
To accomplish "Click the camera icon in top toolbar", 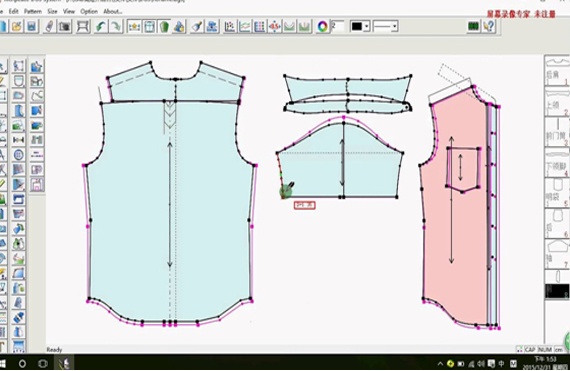I will (x=65, y=27).
